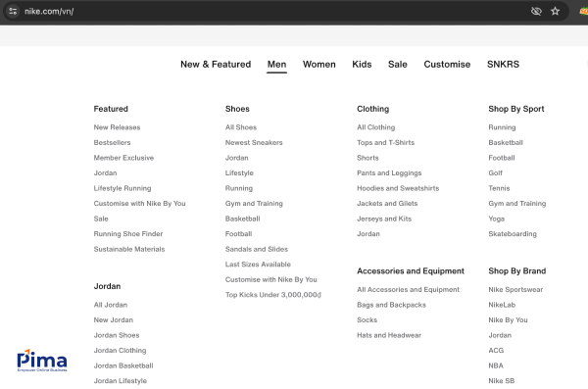Click Lifestyle under Shoes
588x389 pixels.
pyautogui.click(x=239, y=172)
